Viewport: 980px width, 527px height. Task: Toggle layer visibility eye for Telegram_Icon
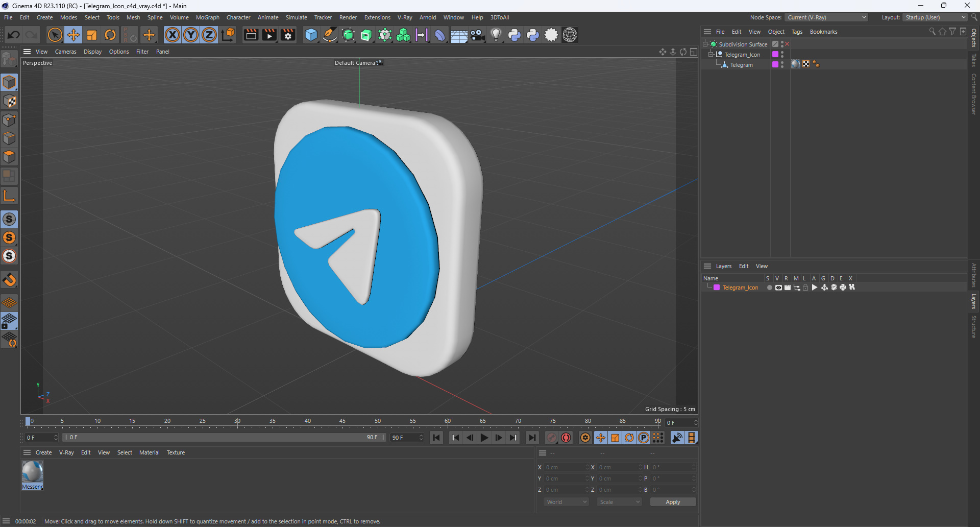(x=778, y=288)
